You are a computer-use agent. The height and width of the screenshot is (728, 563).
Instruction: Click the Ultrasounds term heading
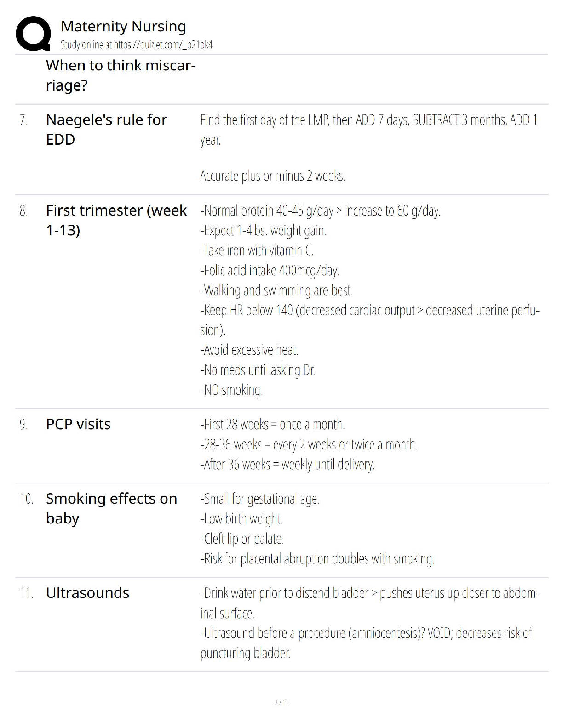pos(87,593)
